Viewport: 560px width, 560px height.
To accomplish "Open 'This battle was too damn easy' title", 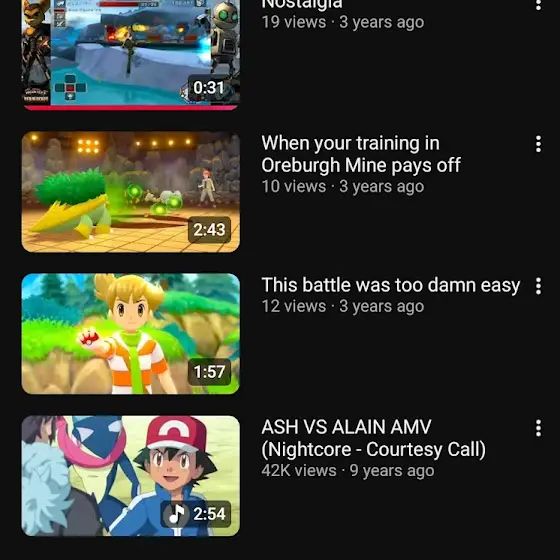I will (391, 285).
